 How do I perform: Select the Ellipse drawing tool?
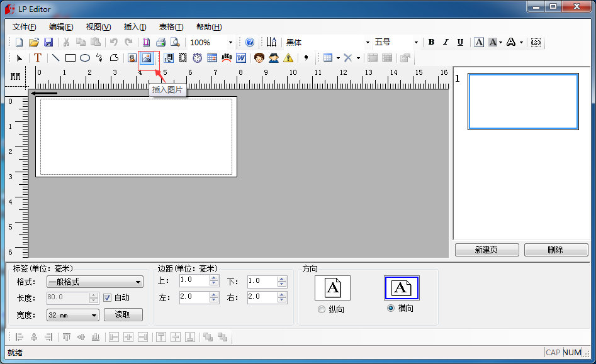(x=85, y=58)
